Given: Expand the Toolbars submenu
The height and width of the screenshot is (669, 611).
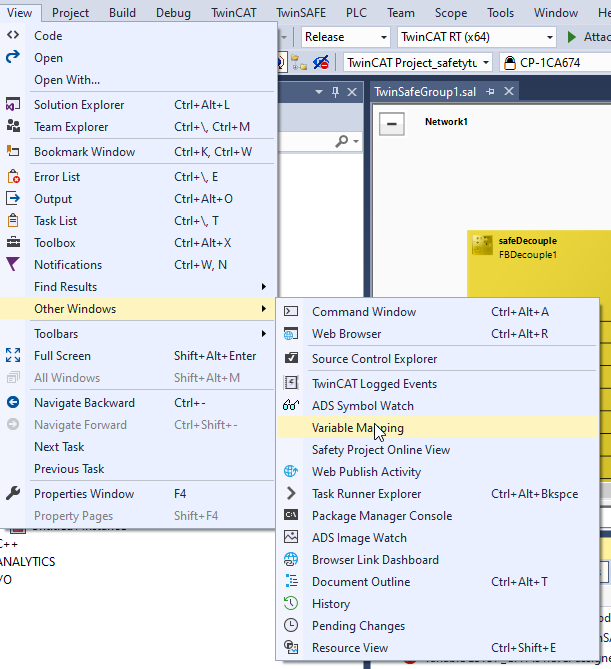Looking at the screenshot, I should coord(264,334).
